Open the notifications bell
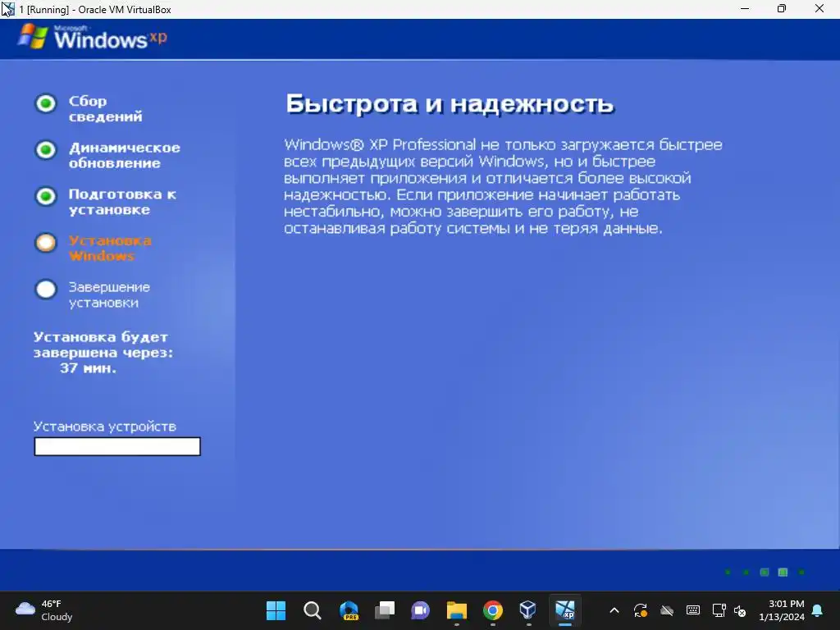 [818, 610]
